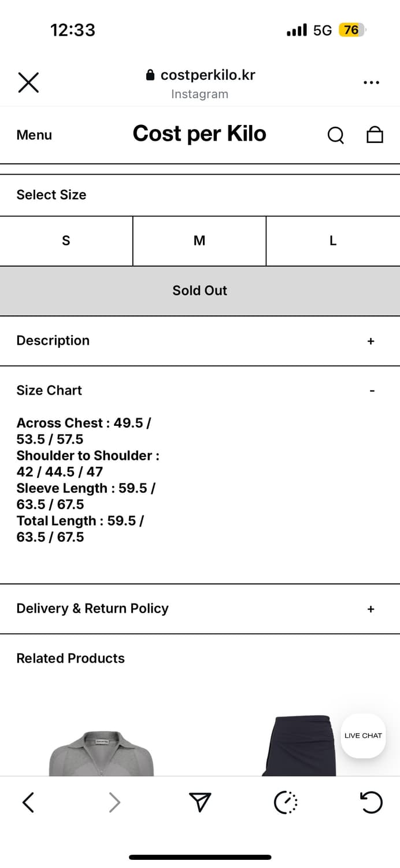Viewport: 400px width, 868px height.
Task: Go back with the left arrow
Action: coord(28,802)
